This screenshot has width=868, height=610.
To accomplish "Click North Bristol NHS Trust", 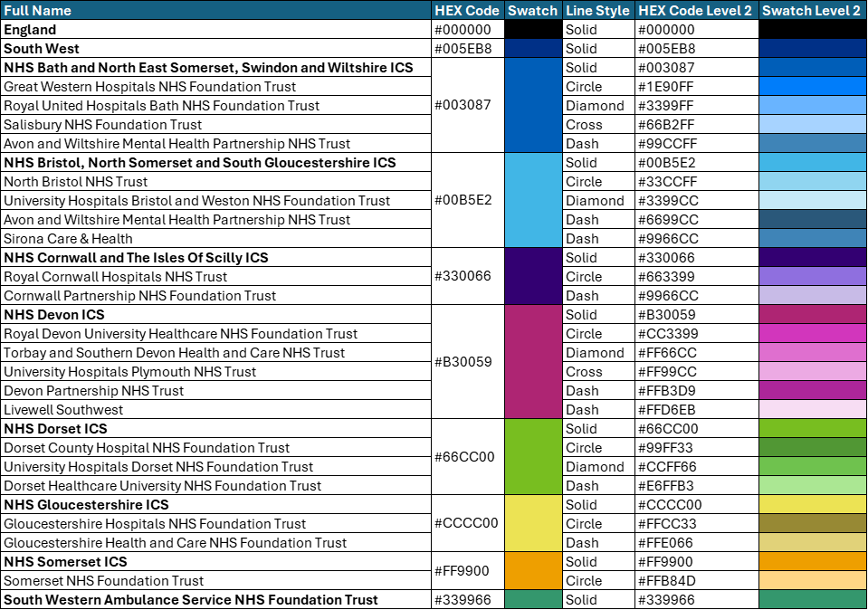I will pyautogui.click(x=216, y=182).
